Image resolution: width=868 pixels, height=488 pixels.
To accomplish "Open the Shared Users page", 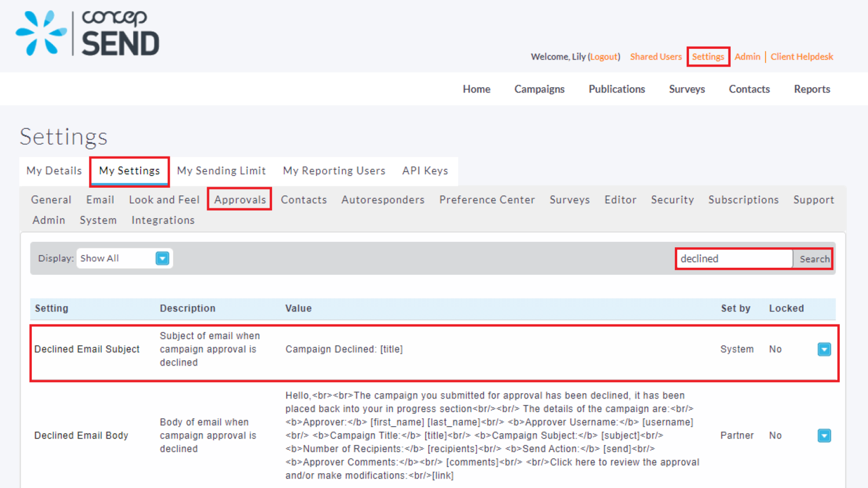I will (x=655, y=57).
